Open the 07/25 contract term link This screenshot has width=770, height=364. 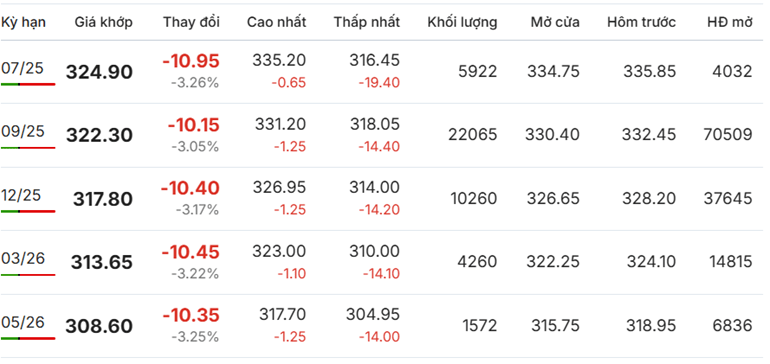click(x=23, y=68)
